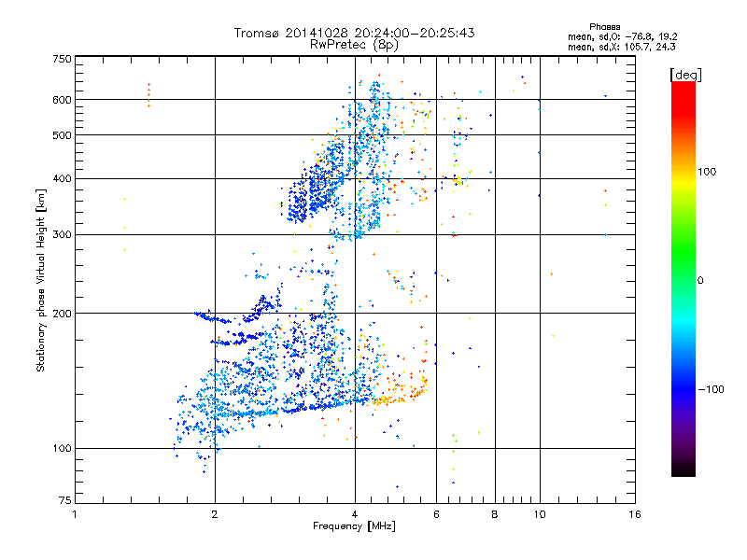
Task: Click the colorbar tick label '-100'
Action: pos(711,389)
